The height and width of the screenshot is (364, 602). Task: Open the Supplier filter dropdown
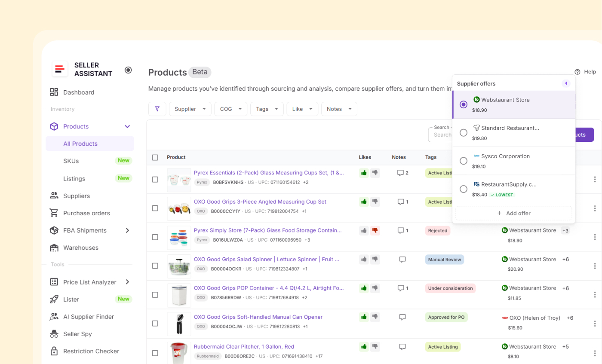190,109
